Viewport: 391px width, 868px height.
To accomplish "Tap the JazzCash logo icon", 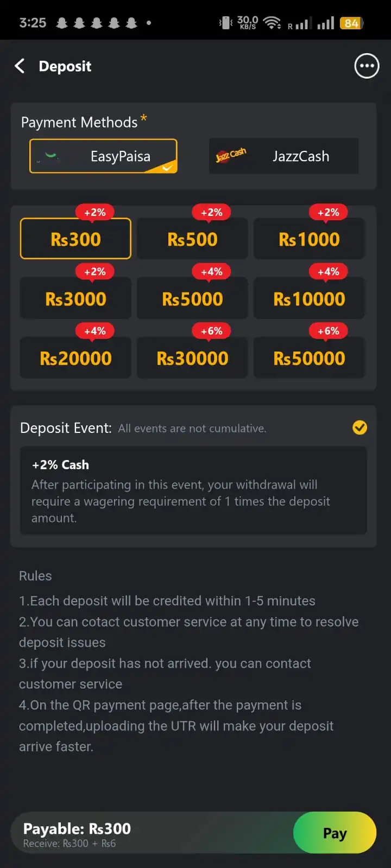I will tap(231, 156).
